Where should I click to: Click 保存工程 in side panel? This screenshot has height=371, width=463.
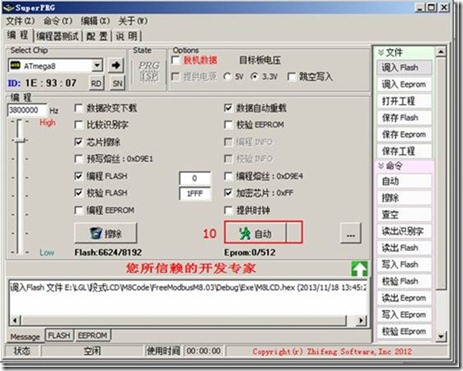(x=404, y=151)
